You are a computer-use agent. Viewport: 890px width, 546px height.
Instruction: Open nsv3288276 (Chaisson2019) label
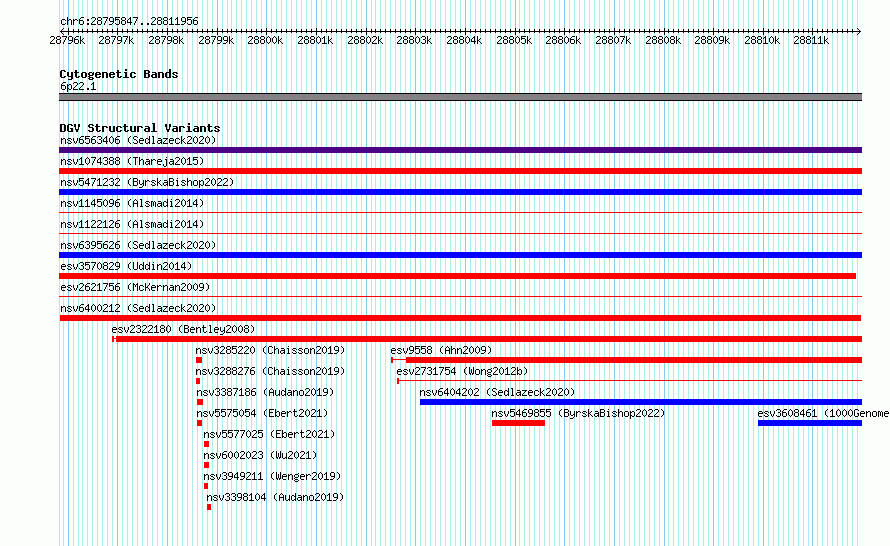pyautogui.click(x=270, y=371)
